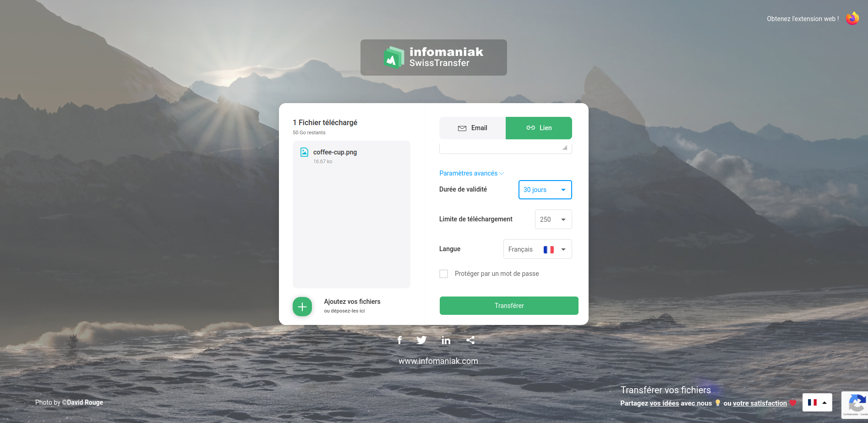Click the Transférer button
Image resolution: width=868 pixels, height=423 pixels.
coord(509,306)
